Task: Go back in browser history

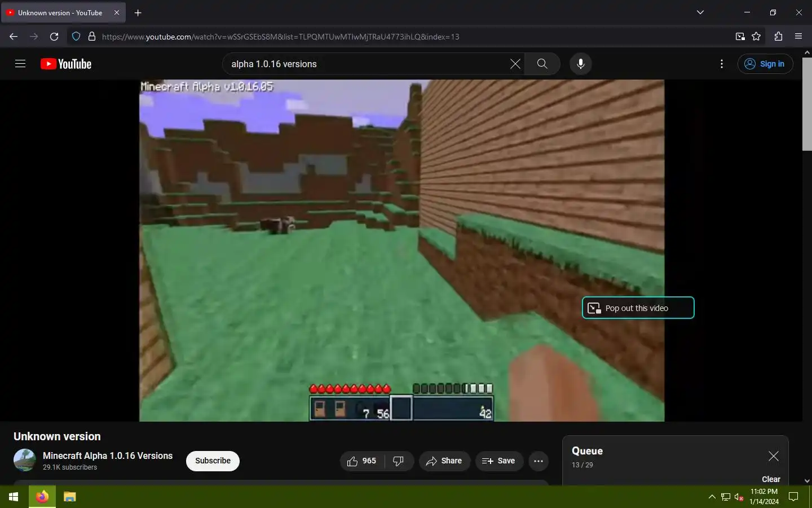Action: tap(14, 37)
